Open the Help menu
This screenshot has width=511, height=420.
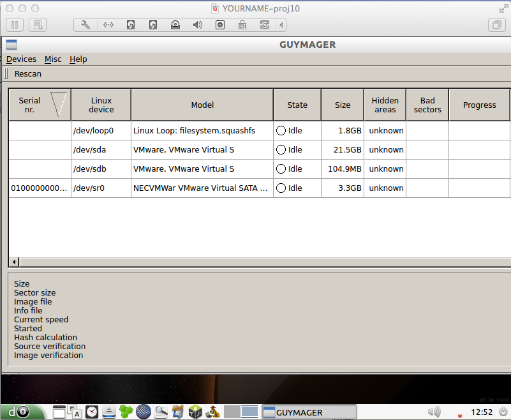pyautogui.click(x=78, y=59)
